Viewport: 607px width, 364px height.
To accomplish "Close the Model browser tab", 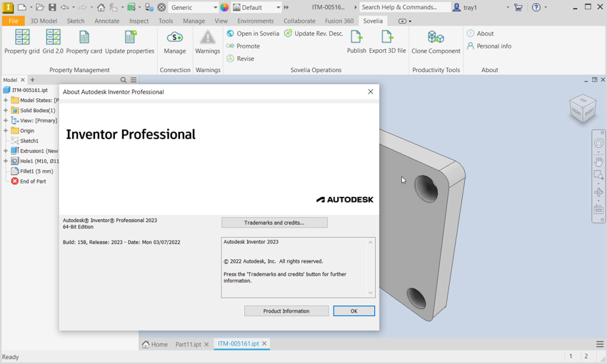I will tap(23, 80).
